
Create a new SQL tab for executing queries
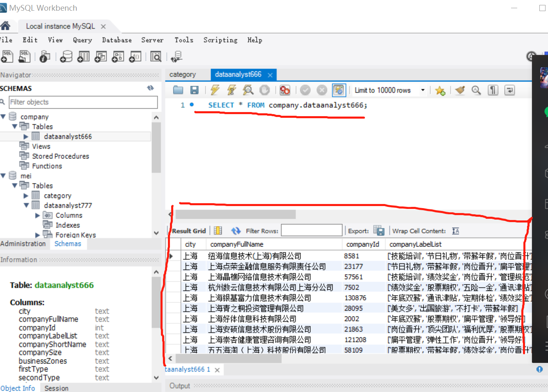coord(7,56)
